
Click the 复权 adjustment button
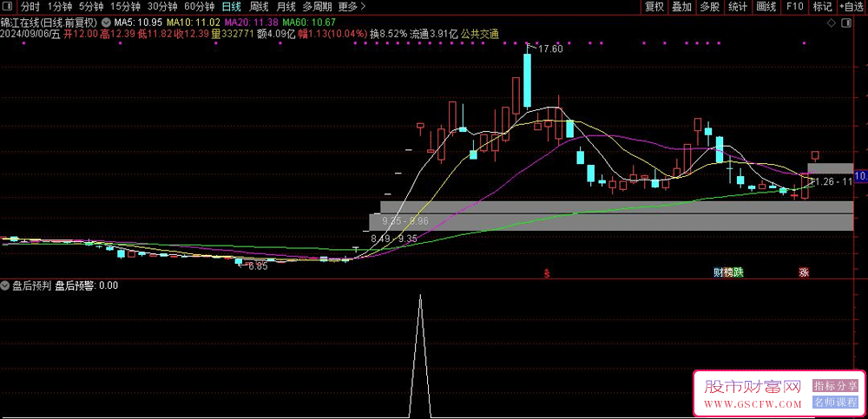(654, 7)
